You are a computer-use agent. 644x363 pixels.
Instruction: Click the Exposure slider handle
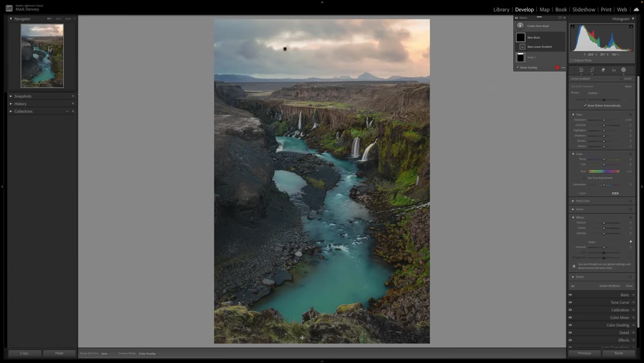[x=604, y=120]
